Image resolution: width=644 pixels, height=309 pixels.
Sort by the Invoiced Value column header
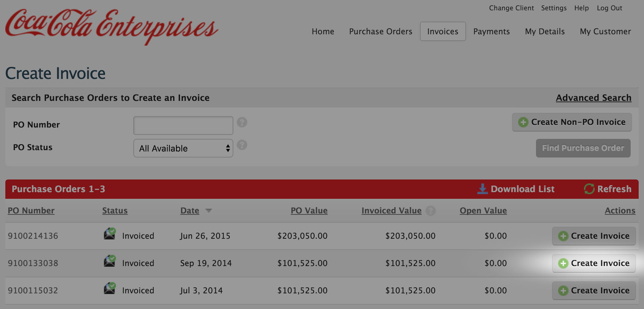[391, 210]
